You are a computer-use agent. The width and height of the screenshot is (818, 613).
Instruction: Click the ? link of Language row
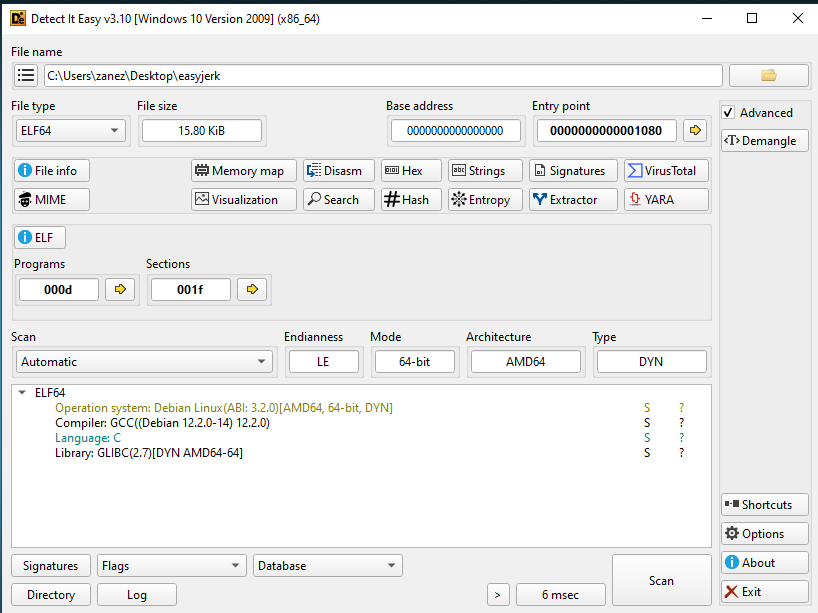point(681,438)
